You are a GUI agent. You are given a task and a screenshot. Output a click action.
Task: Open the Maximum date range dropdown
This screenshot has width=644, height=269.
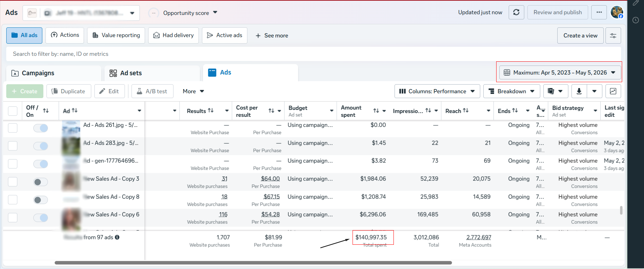coord(559,72)
